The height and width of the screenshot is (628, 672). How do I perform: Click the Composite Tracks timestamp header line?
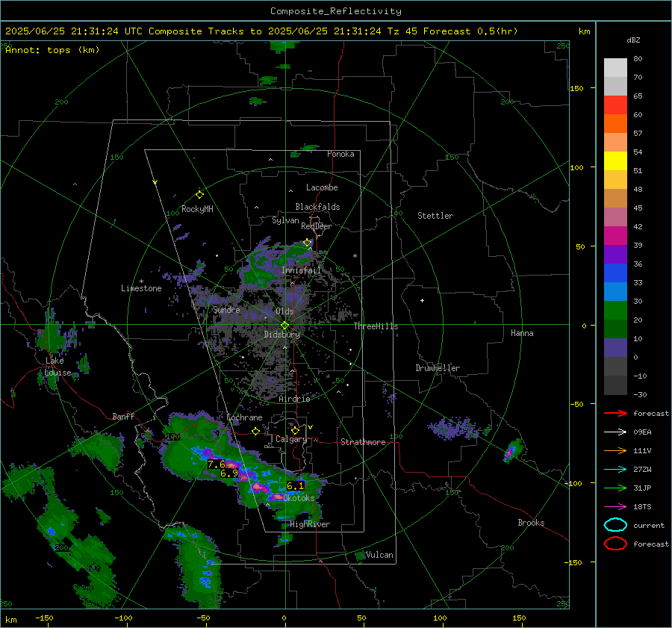(261, 31)
